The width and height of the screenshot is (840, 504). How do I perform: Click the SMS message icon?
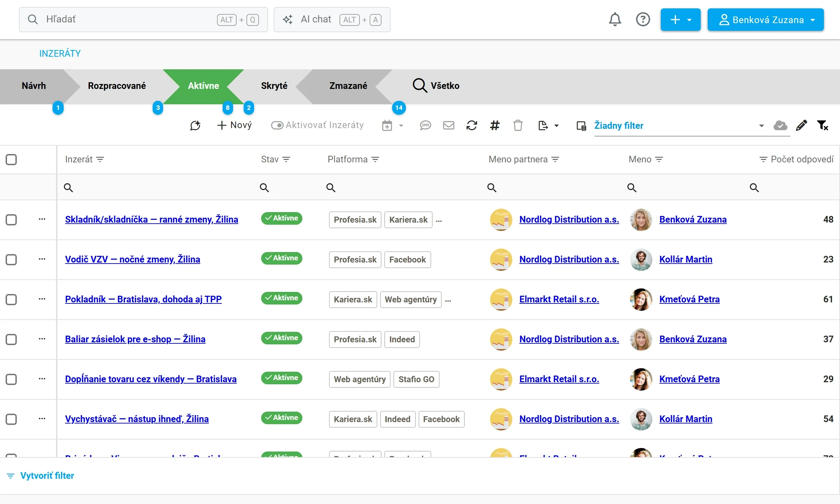pyautogui.click(x=425, y=125)
